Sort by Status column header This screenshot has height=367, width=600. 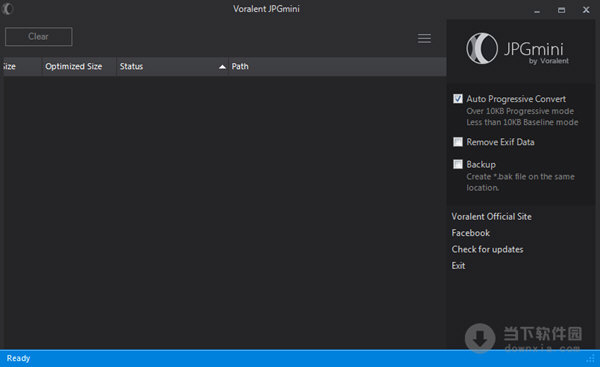point(172,67)
